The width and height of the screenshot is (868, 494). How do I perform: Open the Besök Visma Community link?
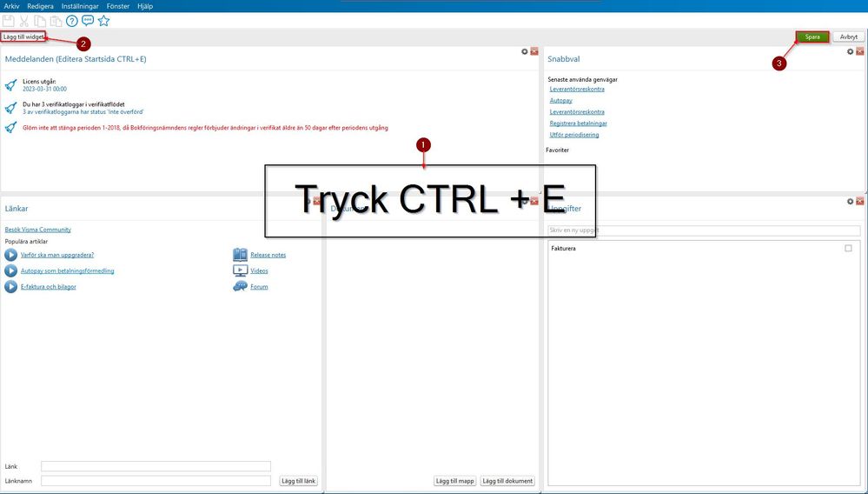tap(37, 230)
